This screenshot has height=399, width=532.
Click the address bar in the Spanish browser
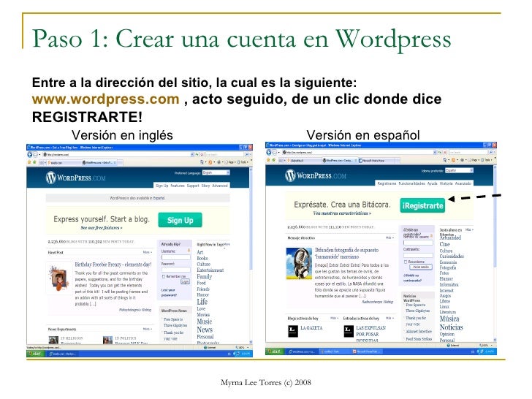(x=358, y=152)
